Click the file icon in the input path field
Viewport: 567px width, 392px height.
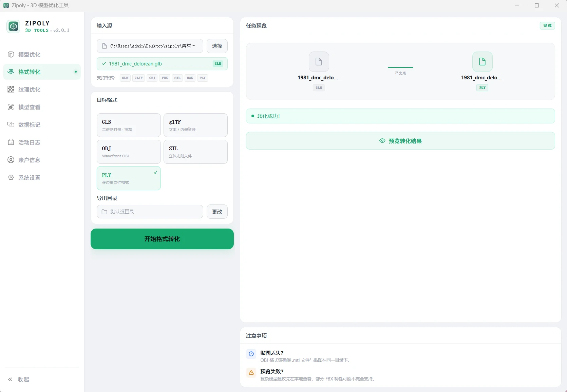(105, 46)
